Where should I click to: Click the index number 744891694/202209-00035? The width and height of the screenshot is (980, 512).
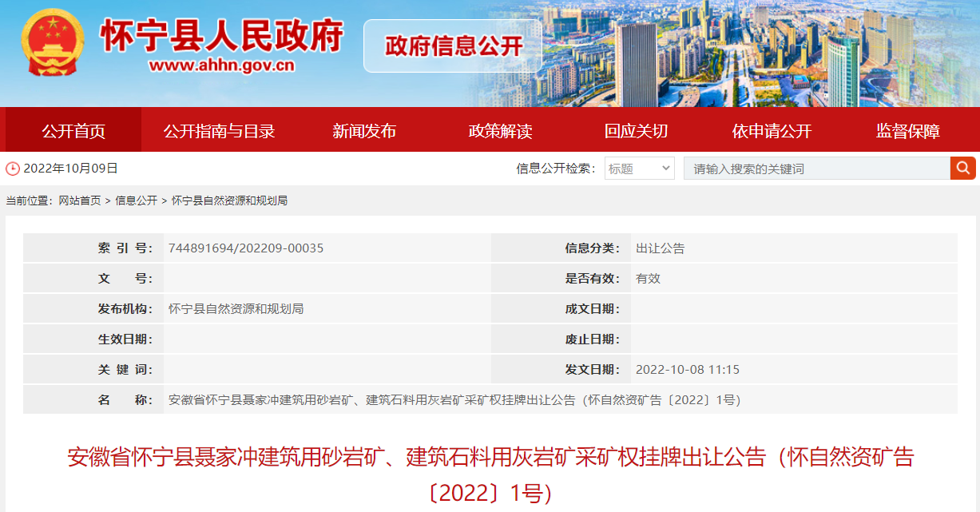click(246, 248)
